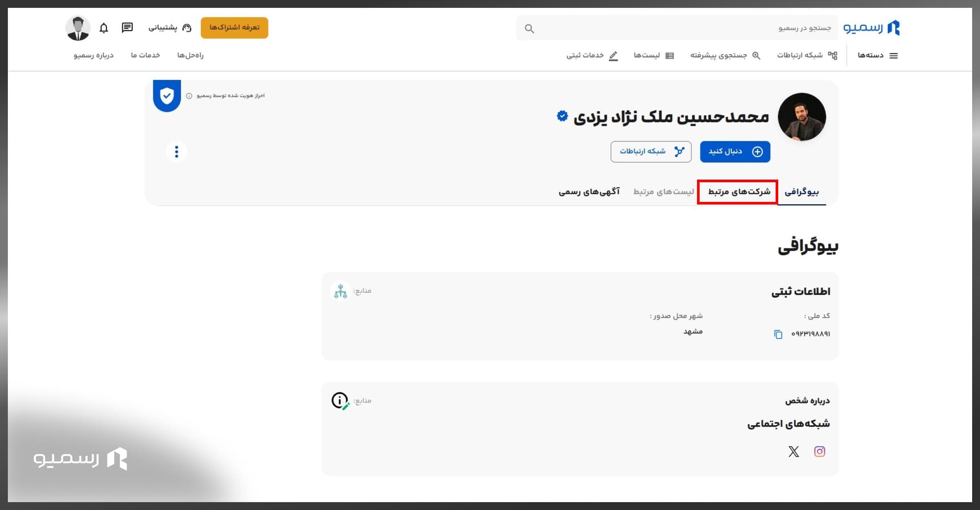Screen dimensions: 980x510
Task: Open the خدمات ما menu
Action: click(145, 56)
